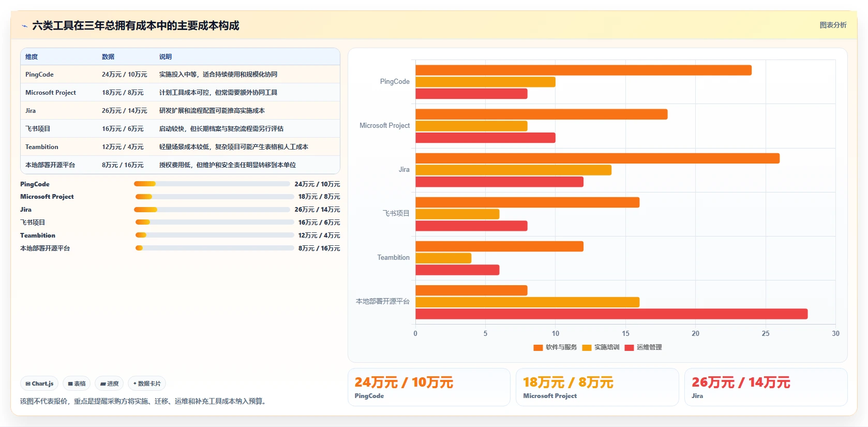This screenshot has width=868, height=427.
Task: Click table value 8万元 / 16万元
Action: pos(123,165)
